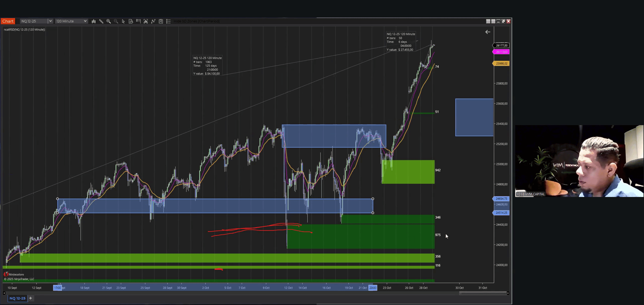Open the bar style chart icon
Viewport: 644px width, 305px height.
tap(94, 21)
